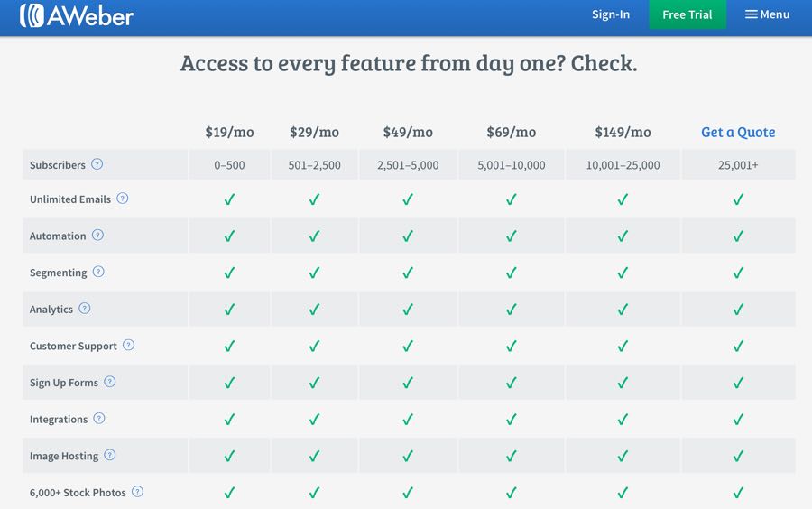Viewport: 812px width, 509px height.
Task: Click the AWeber logo
Action: 77,15
